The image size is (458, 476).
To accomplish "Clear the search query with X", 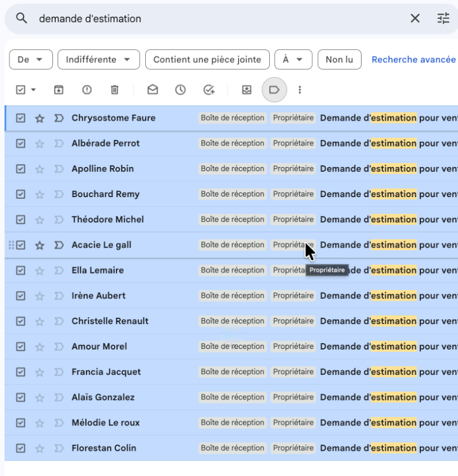I will tap(415, 18).
